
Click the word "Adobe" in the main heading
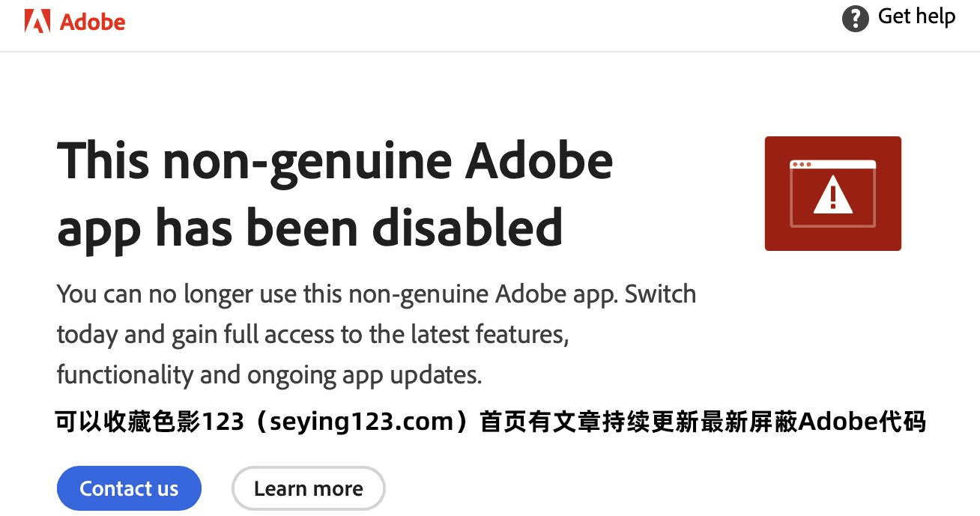[539, 160]
